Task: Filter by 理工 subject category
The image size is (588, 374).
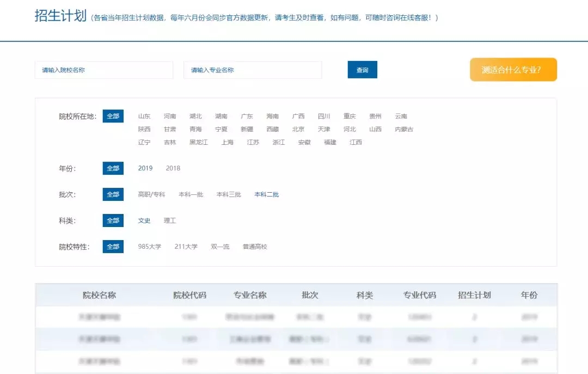Action: (170, 220)
